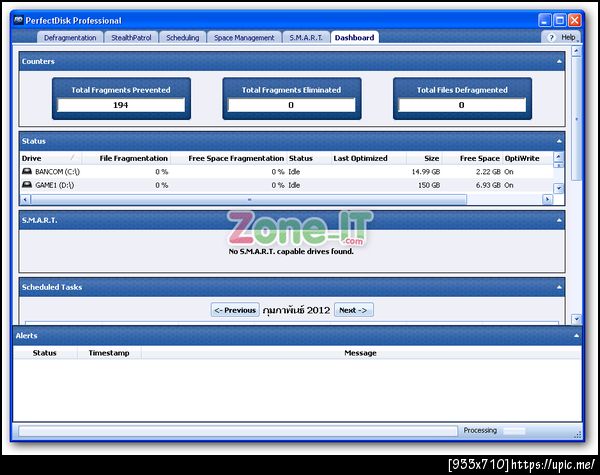Select the S.M.A.R.T. tab

[306, 38]
